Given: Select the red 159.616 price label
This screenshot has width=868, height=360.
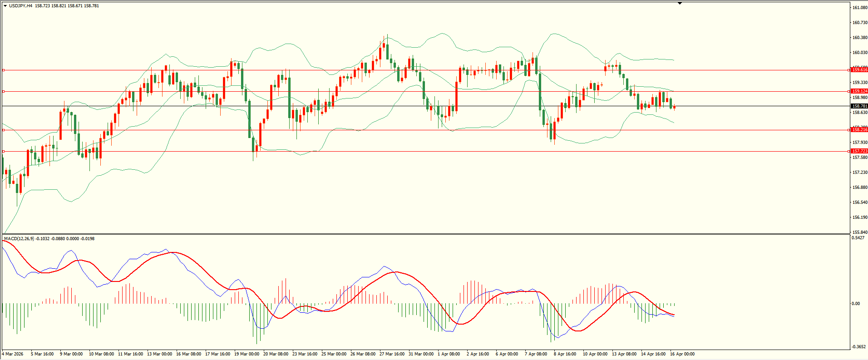Looking at the screenshot, I should tap(859, 70).
